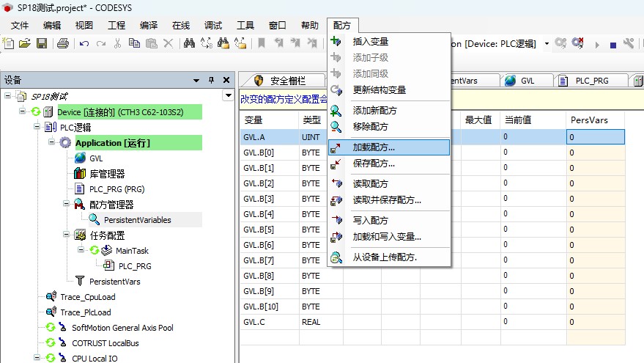Select GVL in the device tree

coord(96,158)
